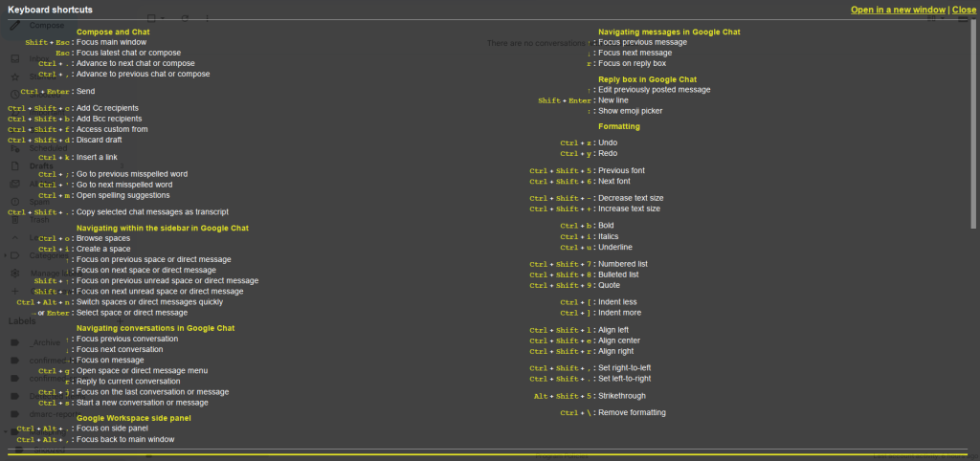Image resolution: width=980 pixels, height=461 pixels.
Task: Click the dimmed Trash icon in sidebar
Action: click(x=15, y=220)
